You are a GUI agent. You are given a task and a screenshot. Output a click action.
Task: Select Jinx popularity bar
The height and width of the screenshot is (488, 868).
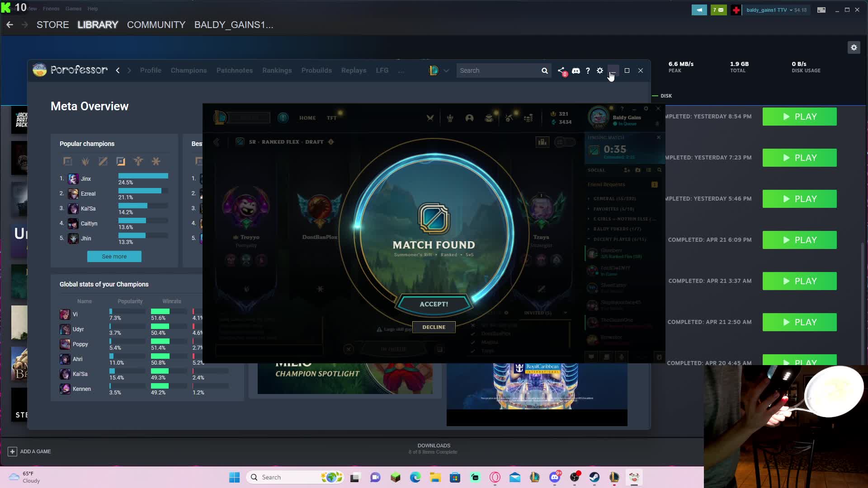tap(143, 176)
